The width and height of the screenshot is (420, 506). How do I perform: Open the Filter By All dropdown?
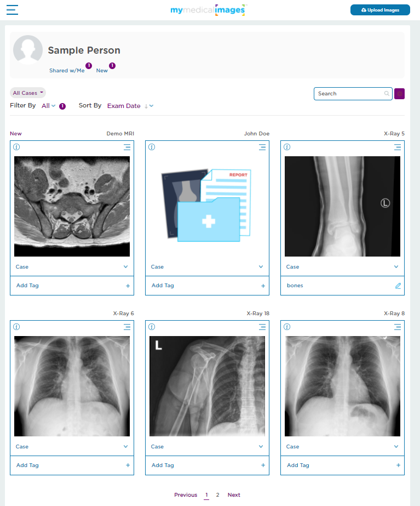[x=49, y=106]
